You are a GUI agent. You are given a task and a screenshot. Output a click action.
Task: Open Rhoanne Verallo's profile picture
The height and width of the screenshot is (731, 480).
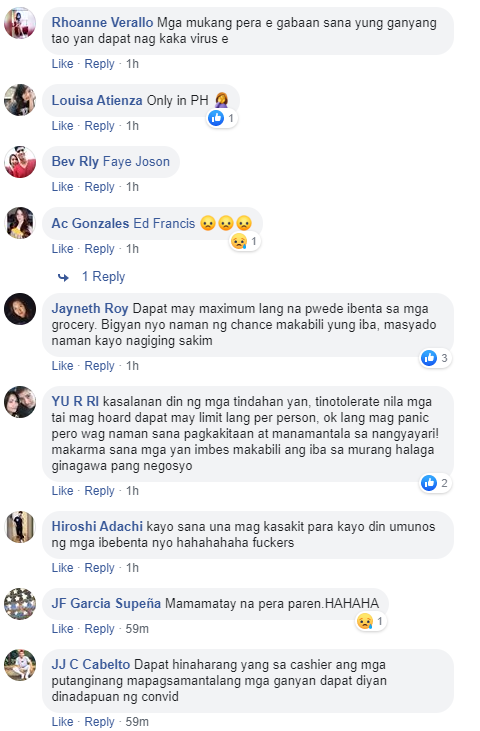pyautogui.click(x=20, y=23)
